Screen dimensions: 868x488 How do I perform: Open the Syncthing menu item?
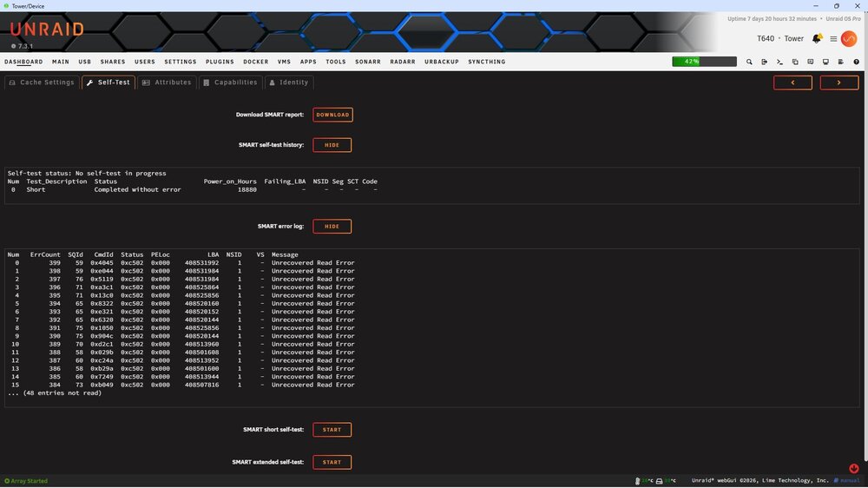tap(487, 62)
